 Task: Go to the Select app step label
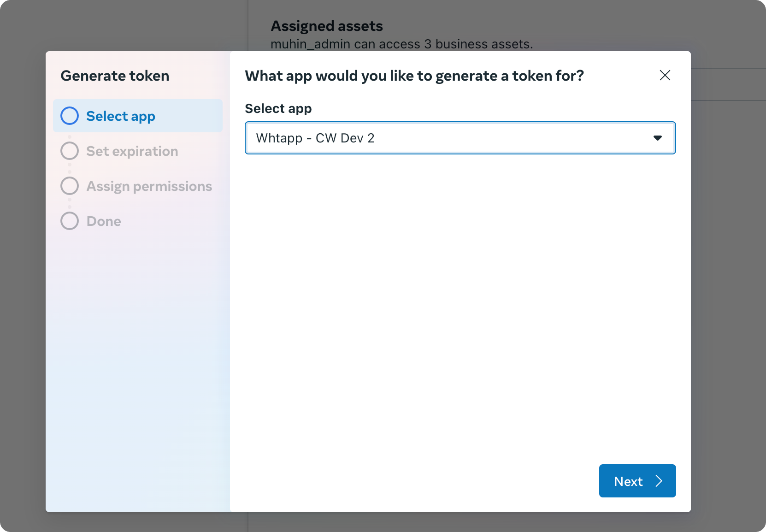click(x=121, y=116)
